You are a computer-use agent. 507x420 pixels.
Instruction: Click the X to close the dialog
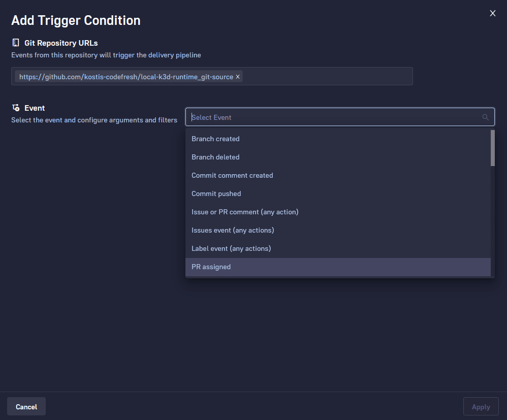[492, 13]
